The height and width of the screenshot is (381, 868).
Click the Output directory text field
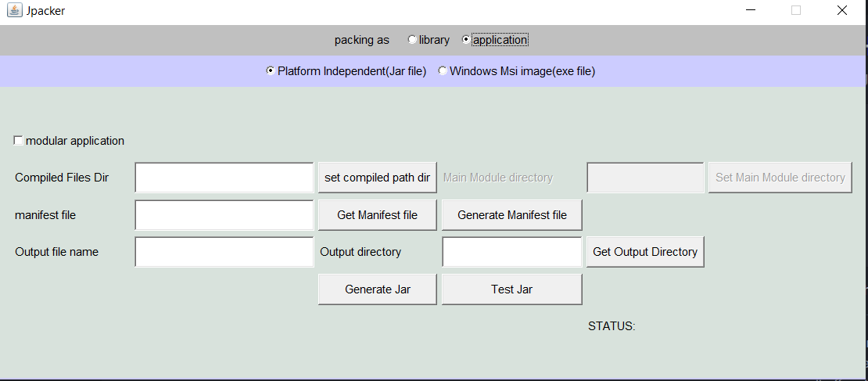(x=512, y=252)
